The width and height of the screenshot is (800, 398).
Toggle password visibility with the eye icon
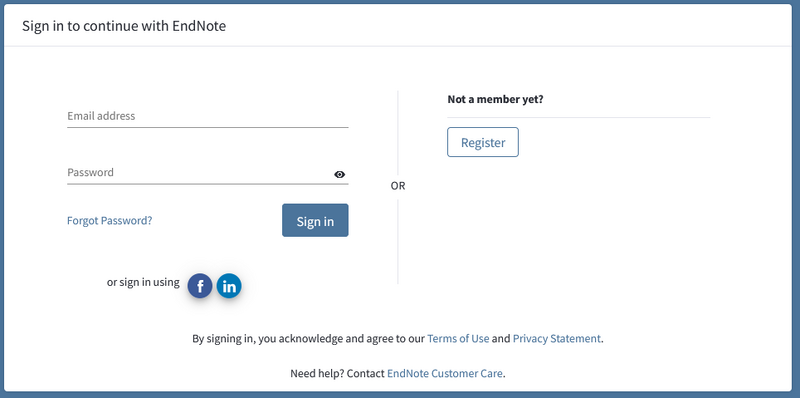click(x=339, y=175)
